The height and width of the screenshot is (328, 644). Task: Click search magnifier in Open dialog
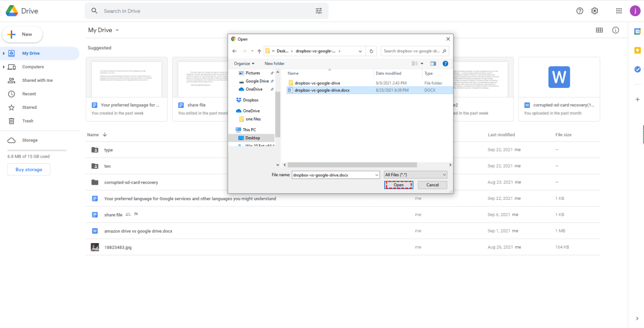tap(444, 51)
